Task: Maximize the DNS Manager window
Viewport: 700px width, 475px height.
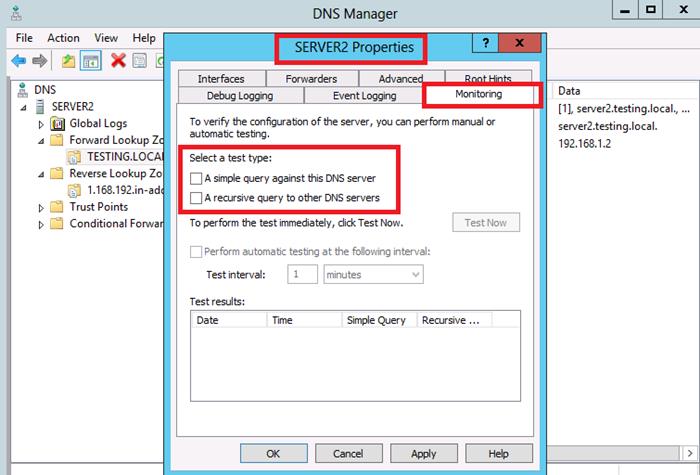Action: pyautogui.click(x=651, y=9)
